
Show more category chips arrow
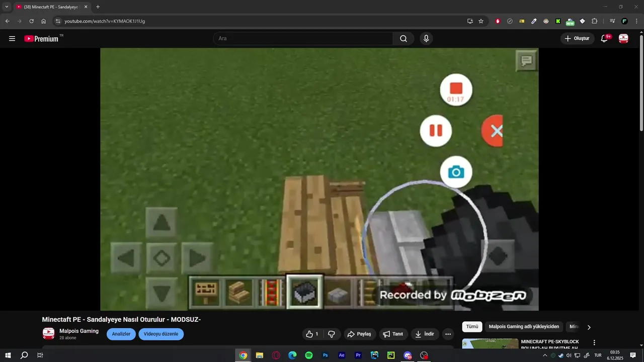589,327
